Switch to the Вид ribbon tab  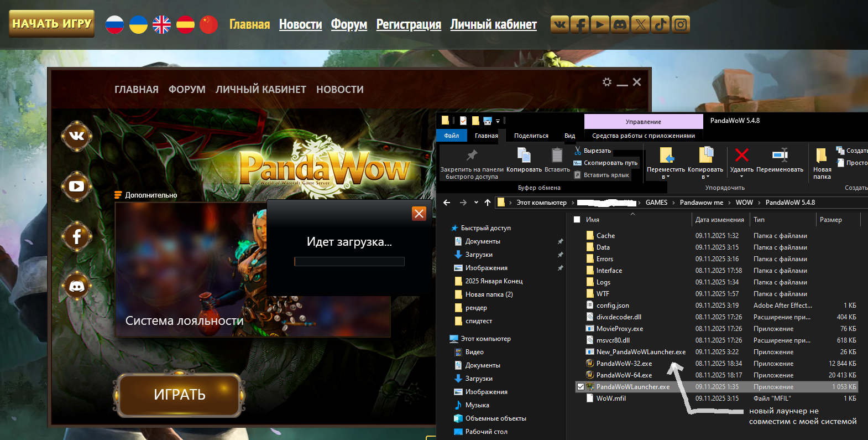pos(569,136)
